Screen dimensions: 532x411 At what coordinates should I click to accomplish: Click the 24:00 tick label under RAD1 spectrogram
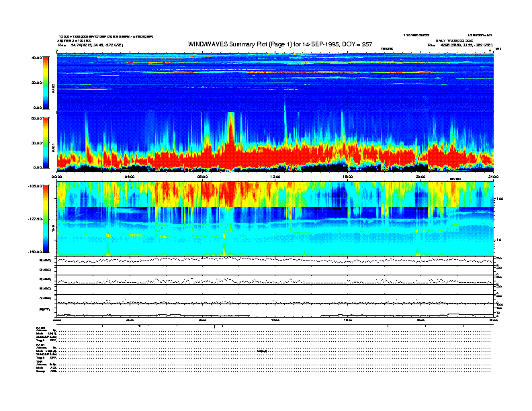click(493, 177)
